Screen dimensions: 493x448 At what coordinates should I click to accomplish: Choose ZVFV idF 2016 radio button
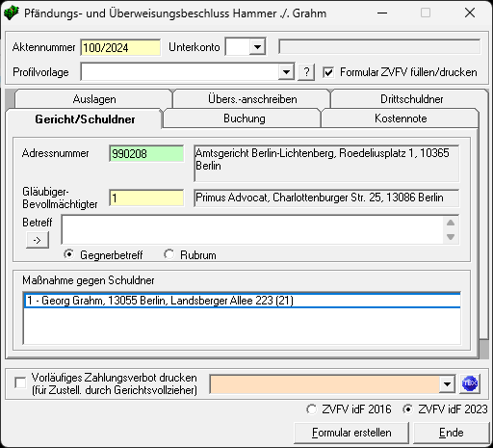[311, 409]
